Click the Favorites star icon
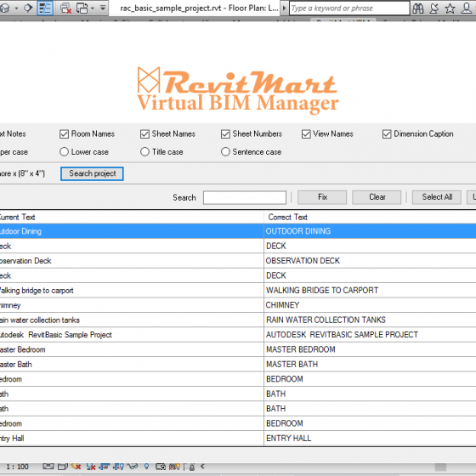Screen dimensions: 476x476 click(x=450, y=8)
